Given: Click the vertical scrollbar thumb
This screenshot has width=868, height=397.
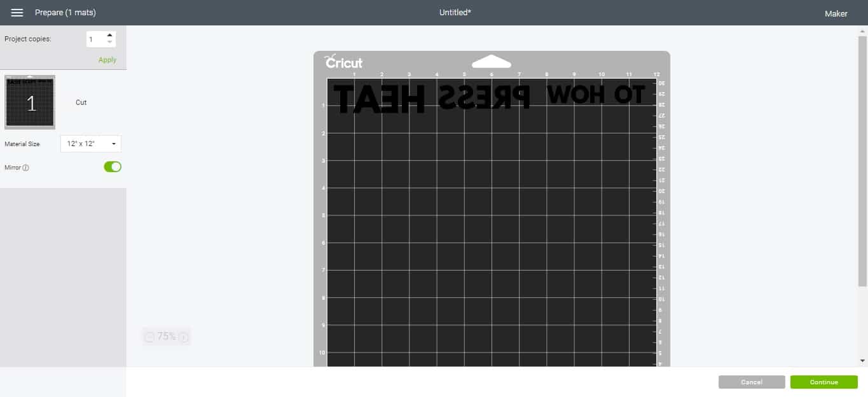Looking at the screenshot, I should [862, 159].
